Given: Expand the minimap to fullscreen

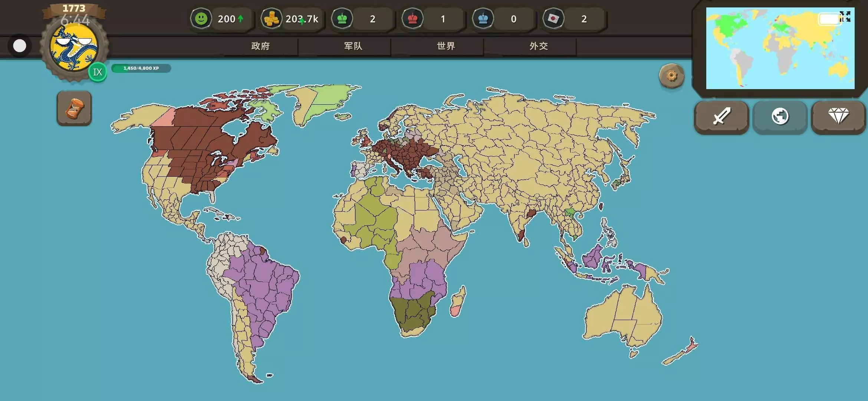Looking at the screenshot, I should 845,16.
